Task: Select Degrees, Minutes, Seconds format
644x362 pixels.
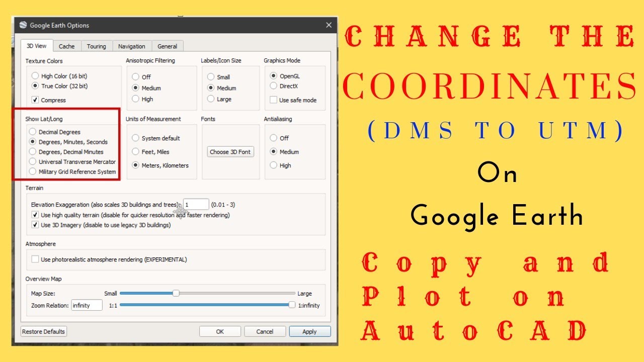Action: coord(33,142)
